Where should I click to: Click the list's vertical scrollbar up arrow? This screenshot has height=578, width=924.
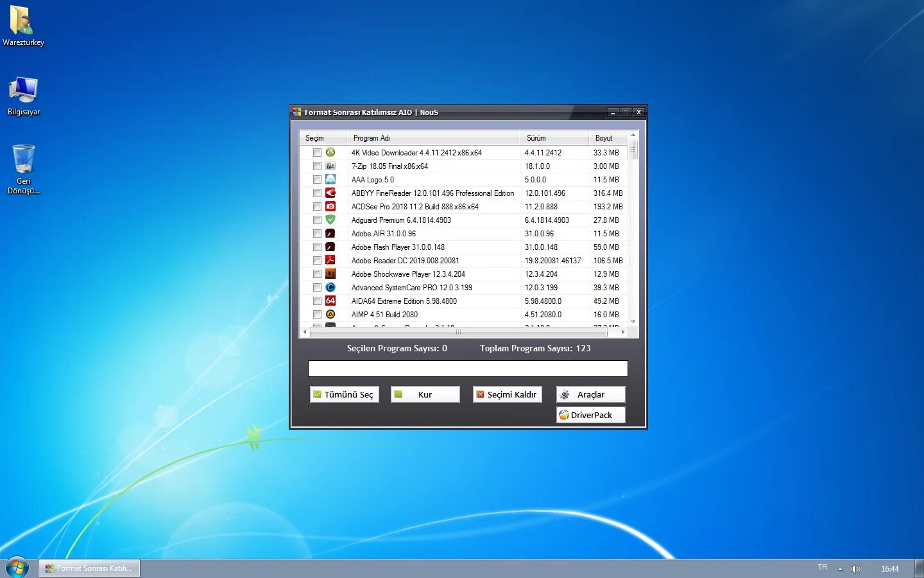pyautogui.click(x=633, y=136)
